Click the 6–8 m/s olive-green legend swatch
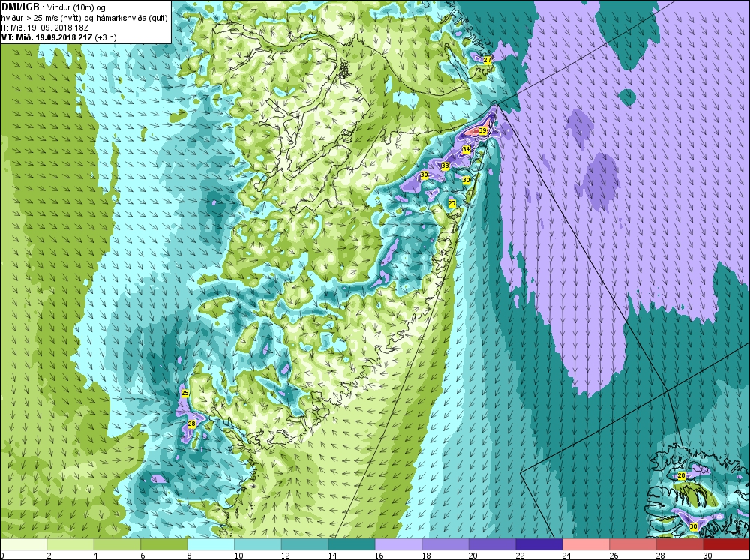This screenshot has width=750, height=560. click(164, 544)
